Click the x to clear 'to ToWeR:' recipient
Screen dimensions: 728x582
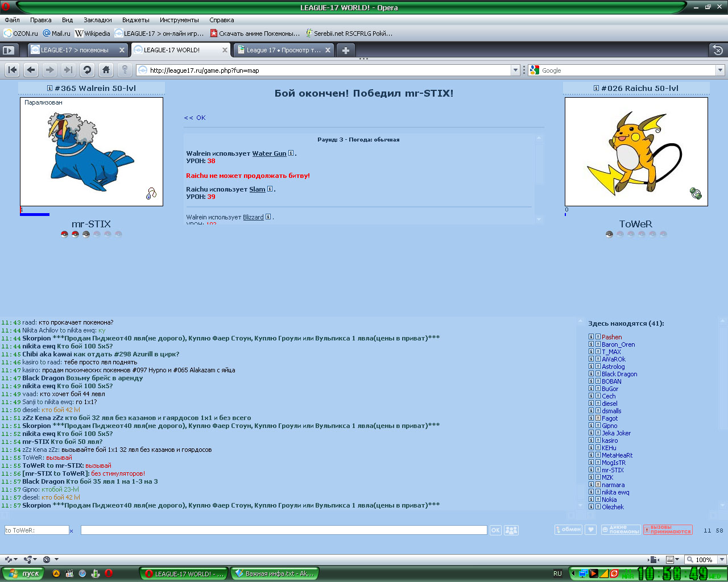pos(71,531)
